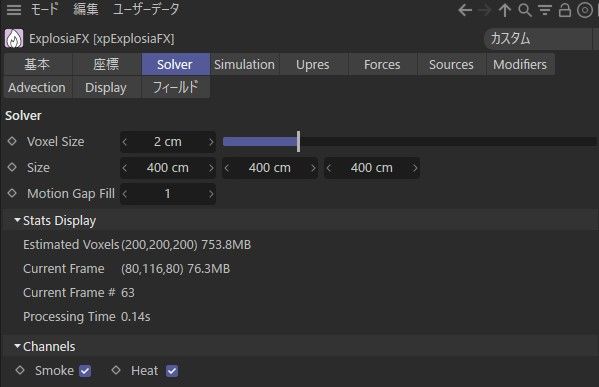Click the filter icon in top bar

[545, 10]
